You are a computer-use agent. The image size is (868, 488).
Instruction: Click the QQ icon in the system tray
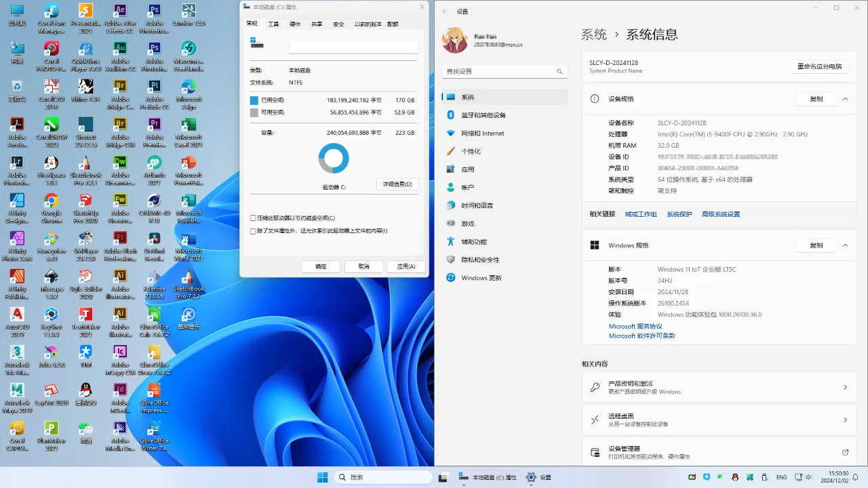734,477
